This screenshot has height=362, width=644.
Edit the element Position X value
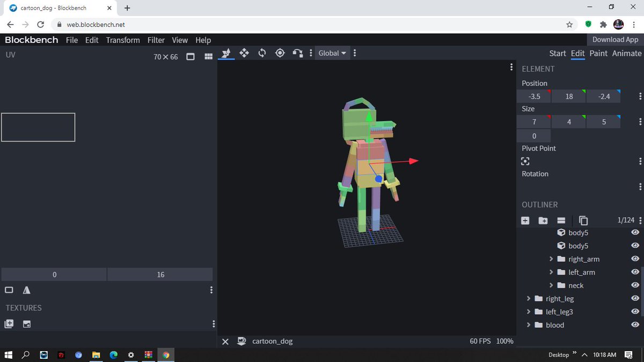(533, 96)
